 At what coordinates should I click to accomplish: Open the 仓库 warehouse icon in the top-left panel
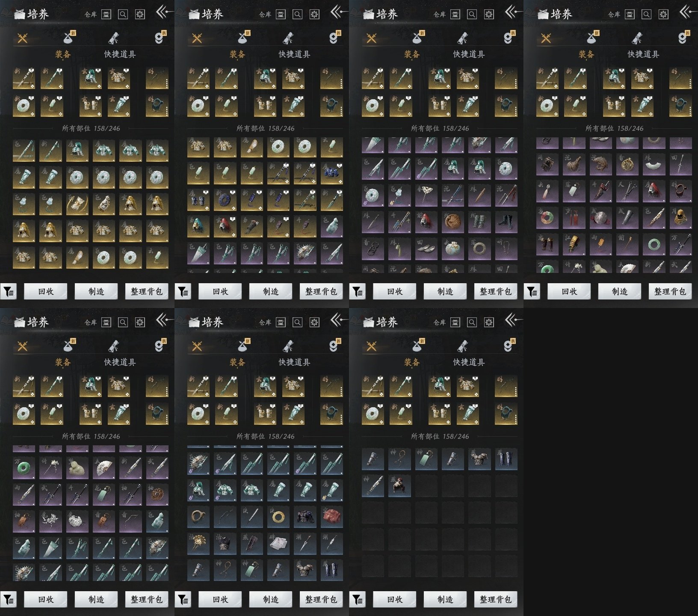tap(106, 15)
